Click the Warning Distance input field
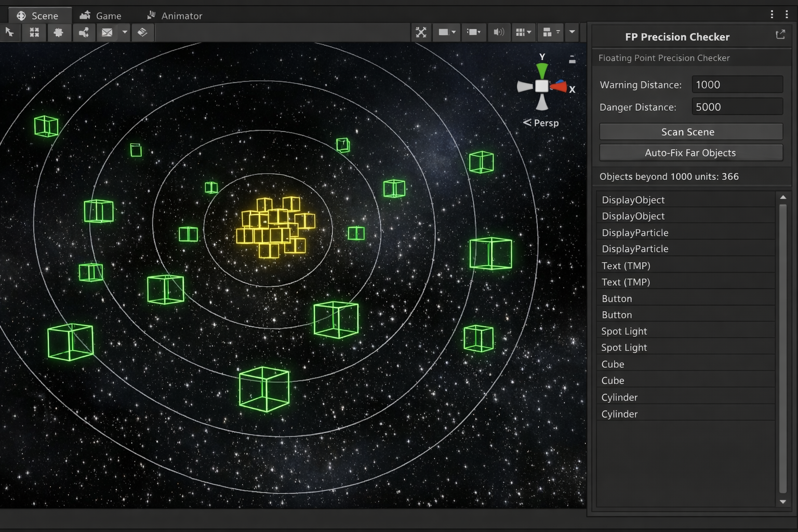 737,84
